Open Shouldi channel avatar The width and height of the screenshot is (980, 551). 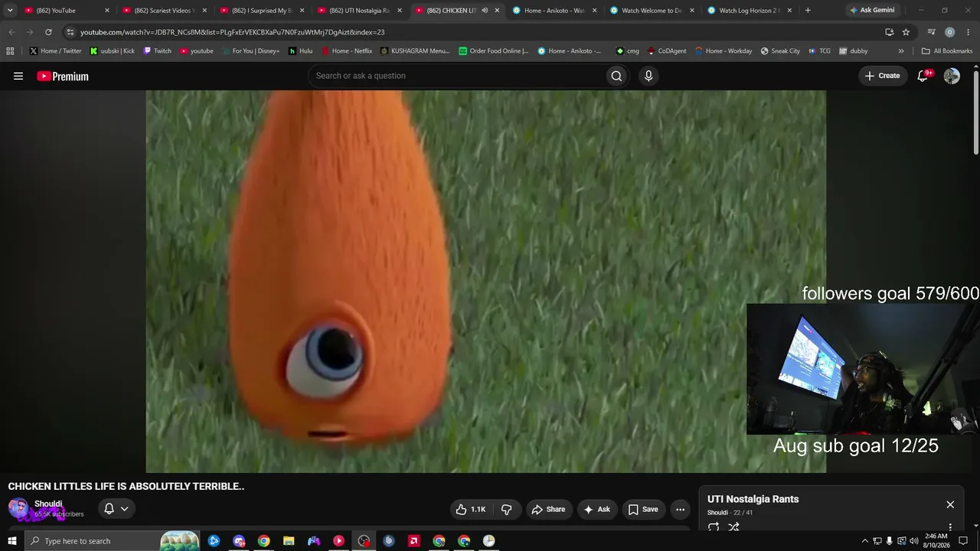click(18, 508)
